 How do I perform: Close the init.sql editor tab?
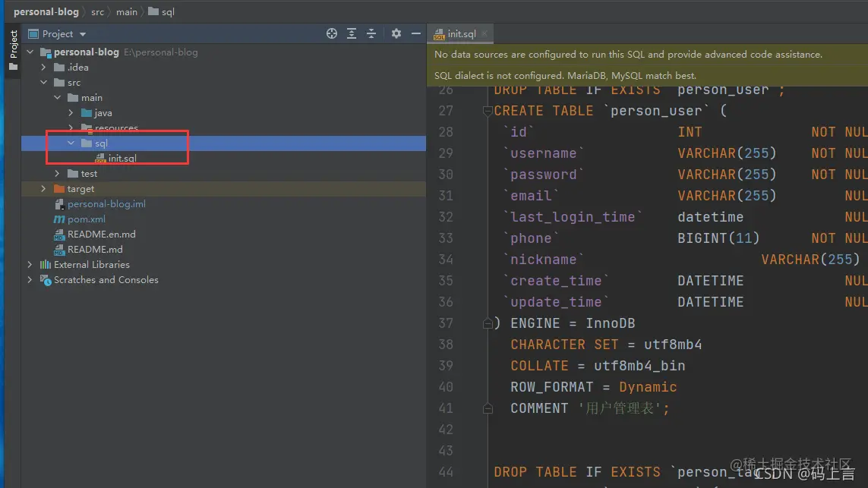[x=485, y=33]
